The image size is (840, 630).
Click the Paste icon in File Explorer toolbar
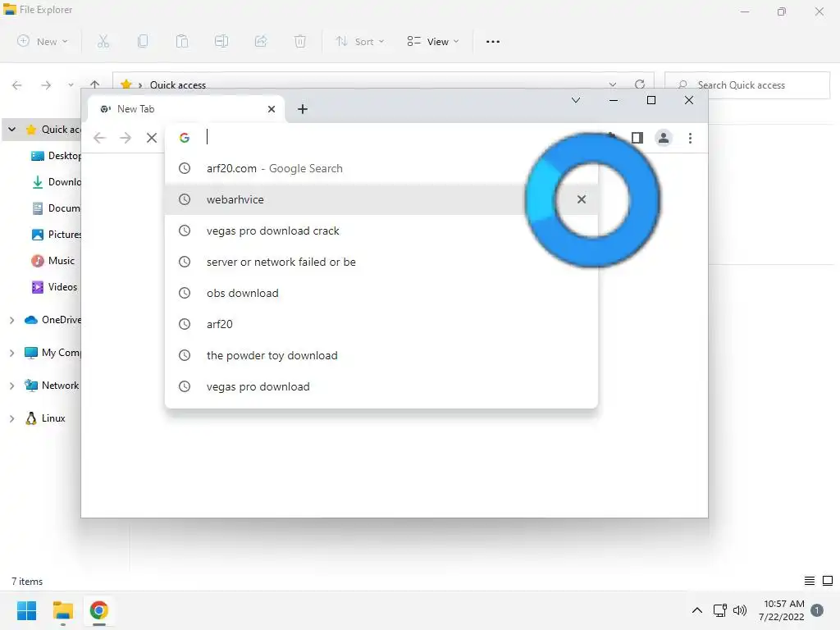182,41
